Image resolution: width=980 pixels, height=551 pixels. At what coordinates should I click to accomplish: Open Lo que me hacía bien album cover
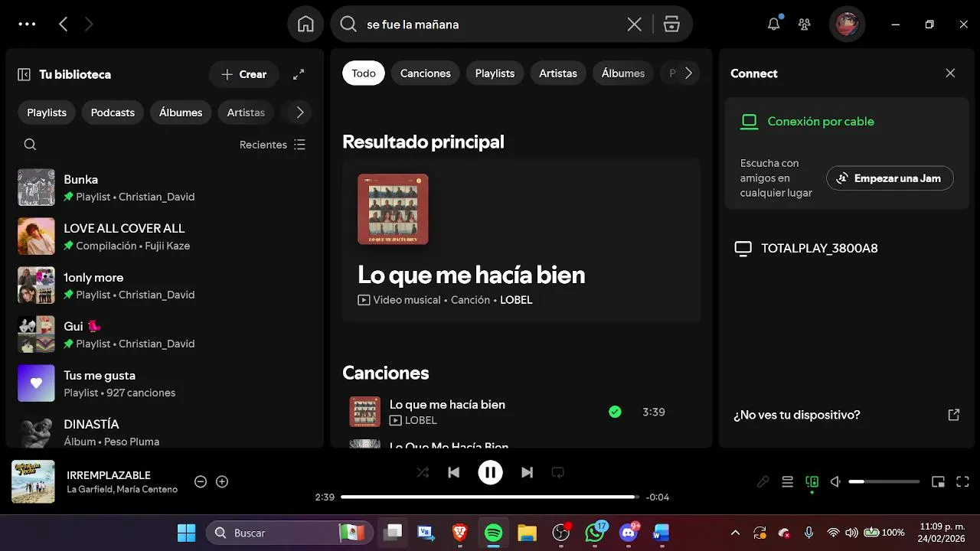[393, 209]
